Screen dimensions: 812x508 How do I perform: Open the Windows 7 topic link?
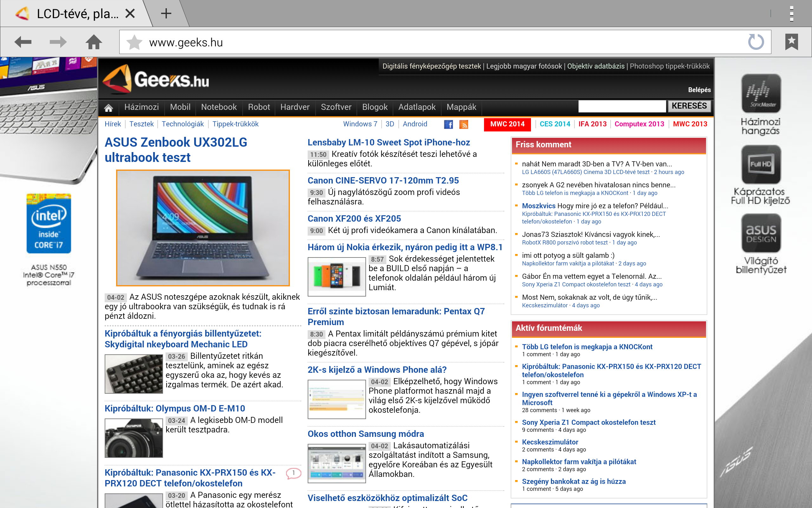point(360,124)
